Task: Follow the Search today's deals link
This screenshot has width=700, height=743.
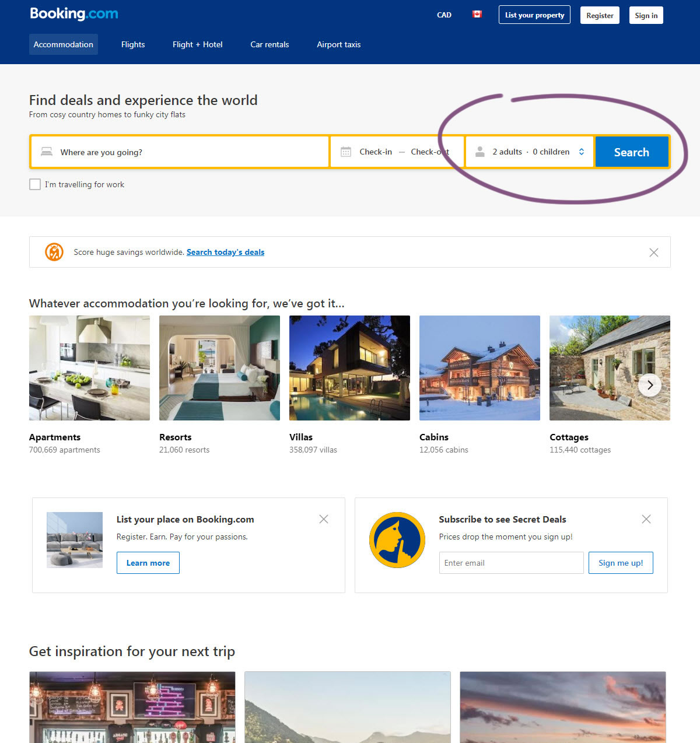Action: pyautogui.click(x=225, y=252)
